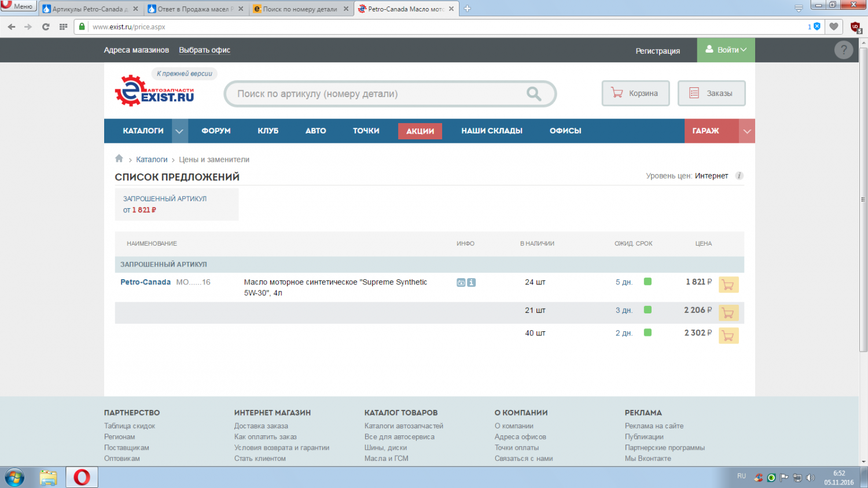Open the Заказы orders button
The width and height of the screenshot is (868, 488).
712,93
